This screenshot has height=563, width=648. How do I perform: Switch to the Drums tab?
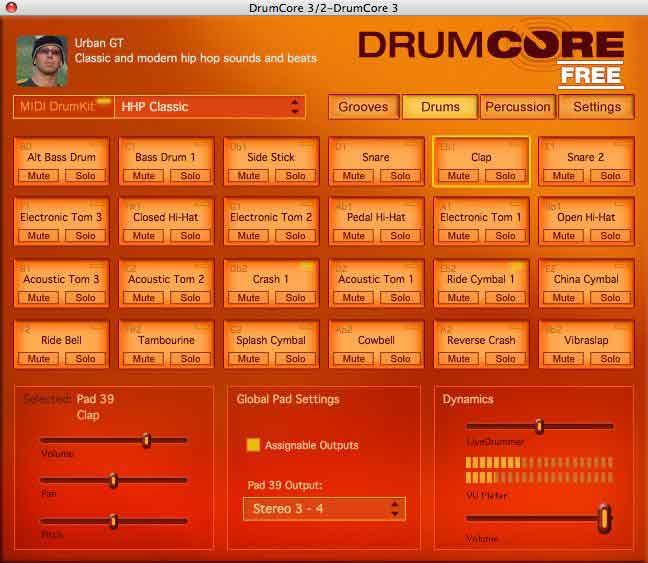[x=440, y=107]
